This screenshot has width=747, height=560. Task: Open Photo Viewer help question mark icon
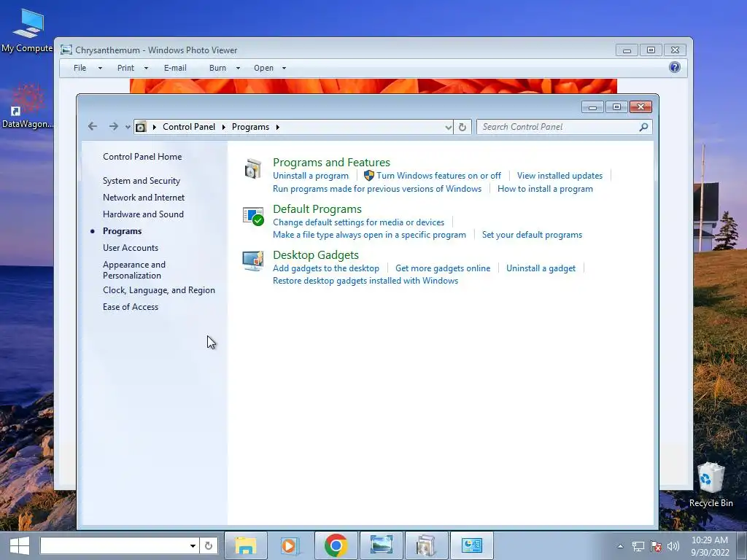click(x=674, y=67)
